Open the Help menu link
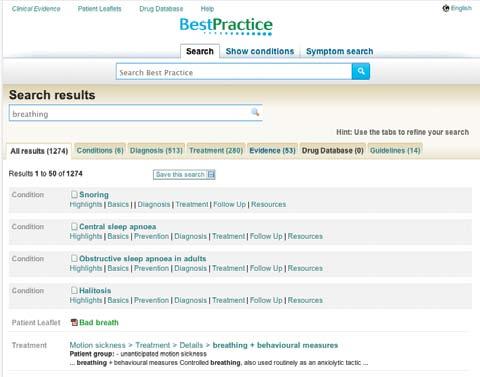The image size is (480, 377). (x=207, y=9)
